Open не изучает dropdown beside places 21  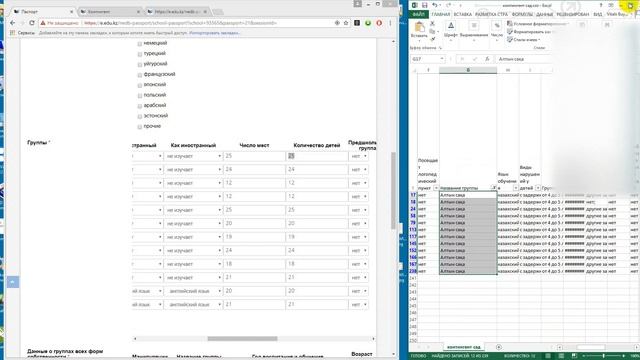coord(193,278)
